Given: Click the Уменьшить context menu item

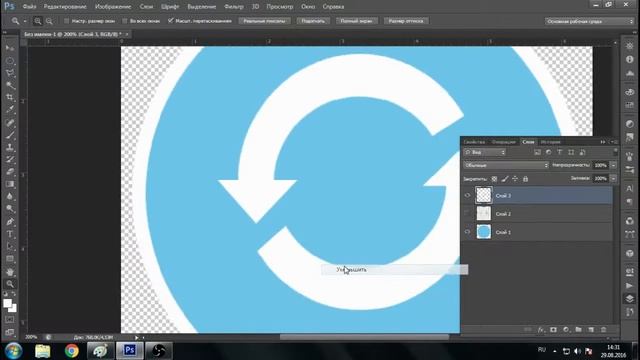Looking at the screenshot, I should pos(394,270).
